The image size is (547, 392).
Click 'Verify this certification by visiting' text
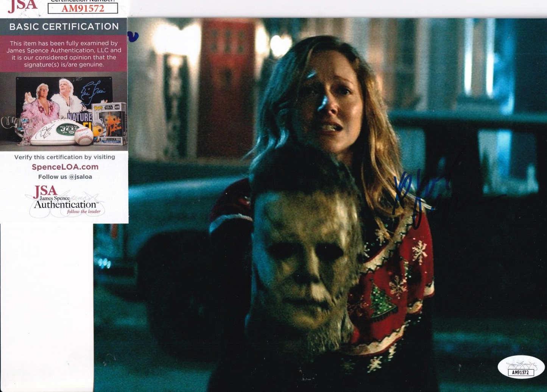click(65, 157)
